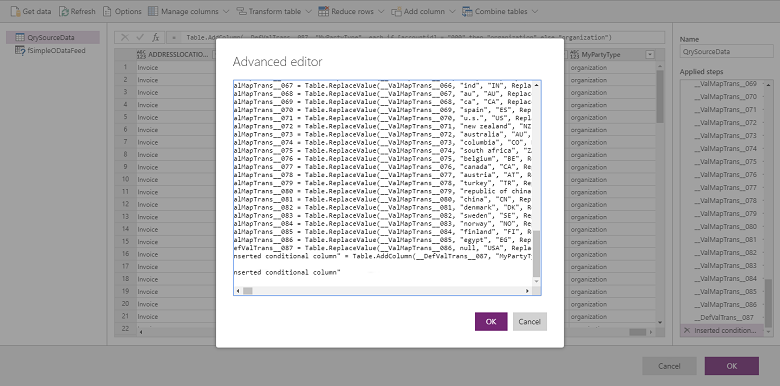Viewport: 780px width, 386px height.
Task: Select the __ValMapTrans__070 applied step
Action: [x=725, y=96]
